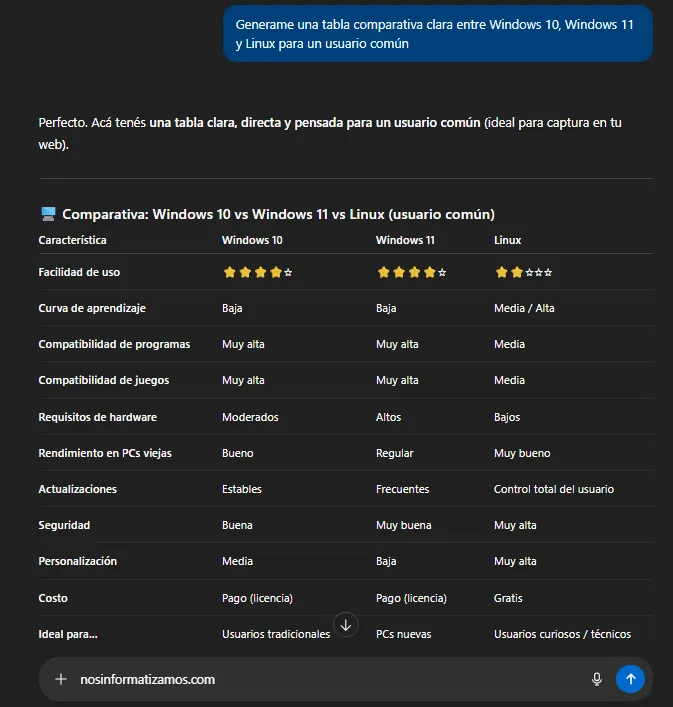This screenshot has width=673, height=707.
Task: Click the Linux two-star rating
Action: pos(523,272)
